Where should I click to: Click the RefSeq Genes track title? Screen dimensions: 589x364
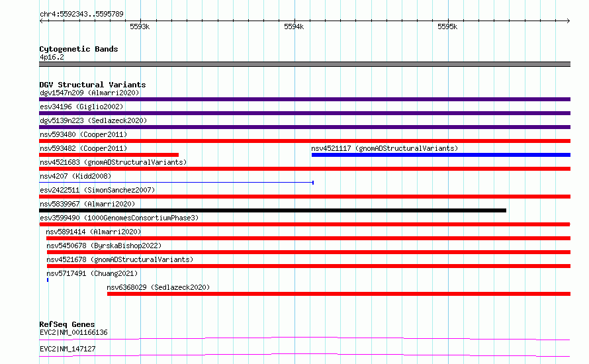(67, 324)
